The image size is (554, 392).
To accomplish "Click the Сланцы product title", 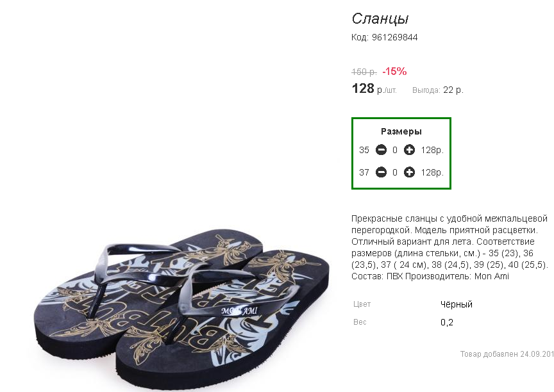I will tap(380, 19).
